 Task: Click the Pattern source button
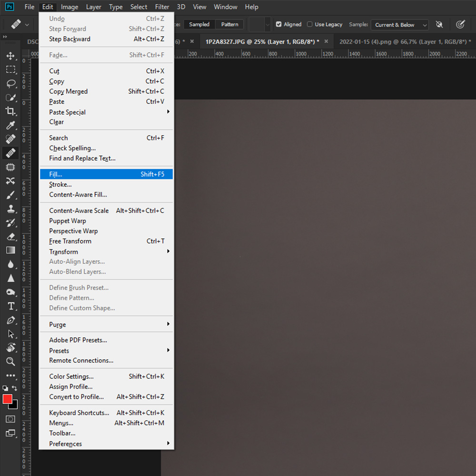tap(230, 24)
